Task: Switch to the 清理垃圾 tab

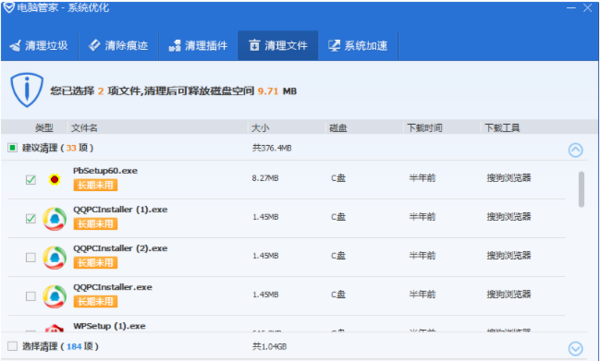Action: tap(39, 46)
